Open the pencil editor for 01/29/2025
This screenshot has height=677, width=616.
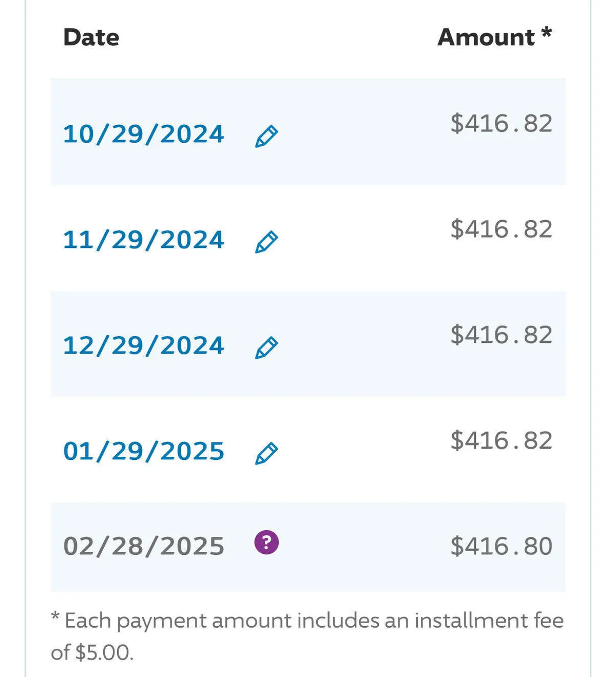click(266, 454)
